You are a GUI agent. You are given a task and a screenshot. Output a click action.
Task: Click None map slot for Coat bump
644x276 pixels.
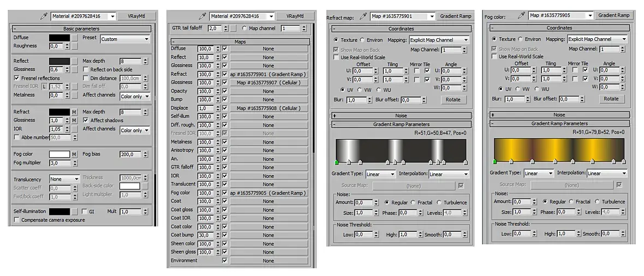(x=268, y=235)
